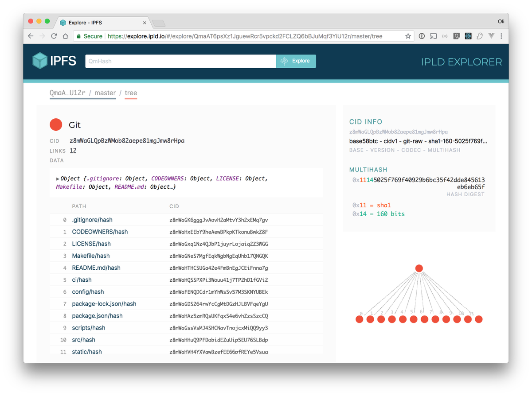Click the CID z8mWaHTHCSUGa42e4FmBnEgJCEiFnna7g
This screenshot has width=532, height=396.
(x=219, y=268)
